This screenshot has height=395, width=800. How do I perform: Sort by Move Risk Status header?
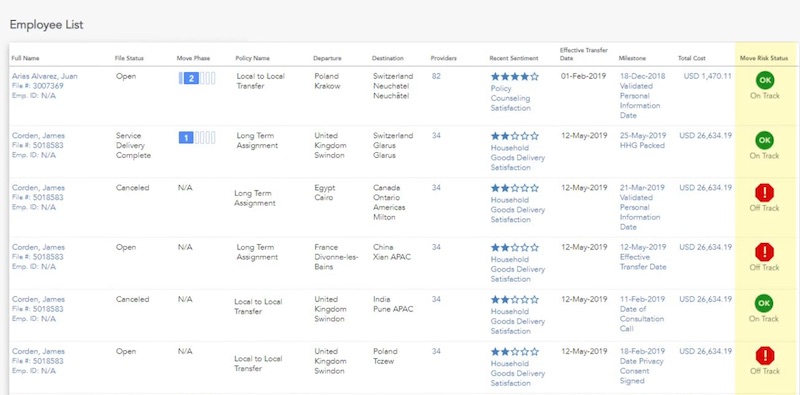(x=764, y=58)
